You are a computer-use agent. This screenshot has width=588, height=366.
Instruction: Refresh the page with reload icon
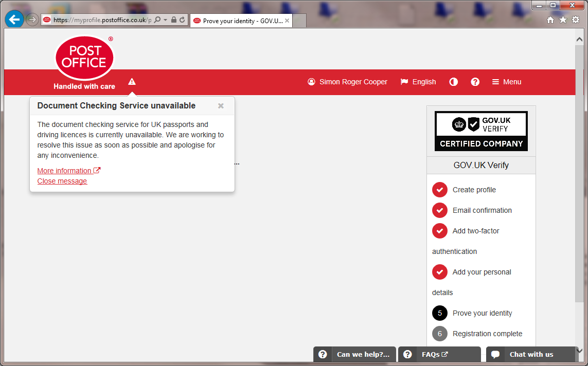(182, 20)
